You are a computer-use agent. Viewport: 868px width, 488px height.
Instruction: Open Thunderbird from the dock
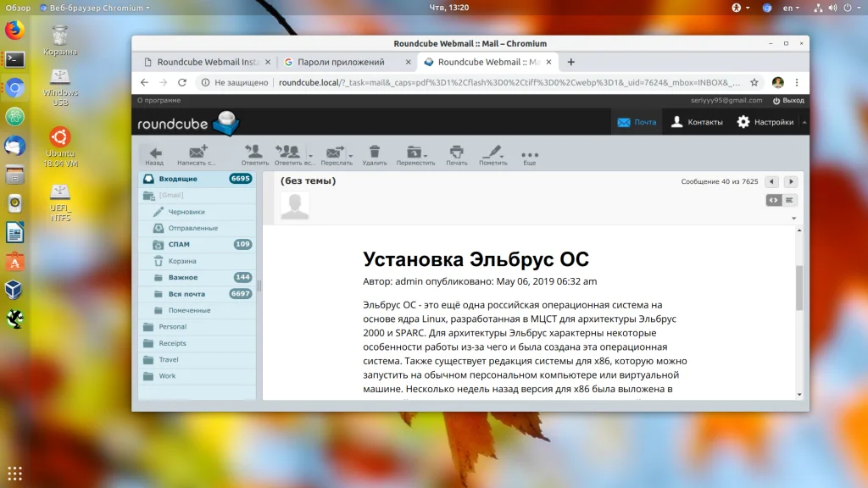[15, 146]
